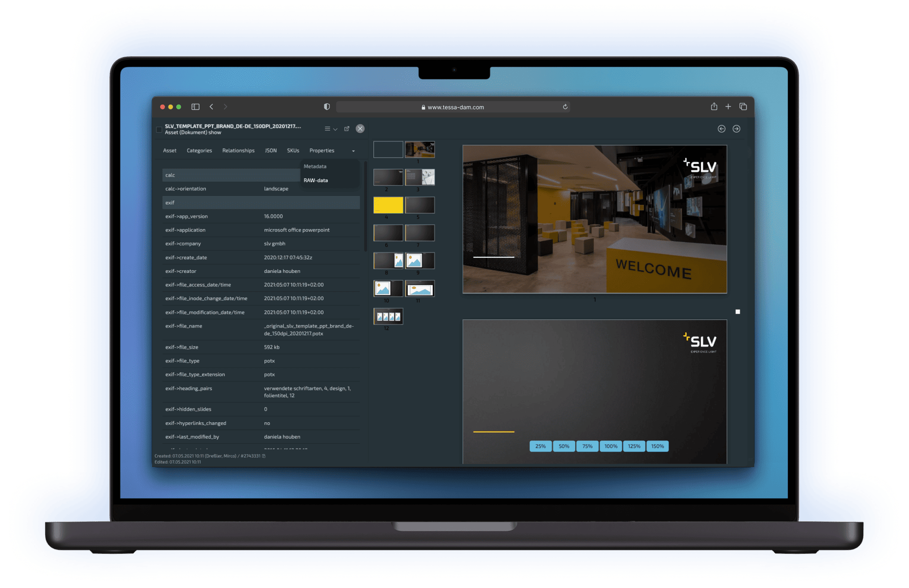
Task: Reload the page via the refresh icon
Action: 565,107
